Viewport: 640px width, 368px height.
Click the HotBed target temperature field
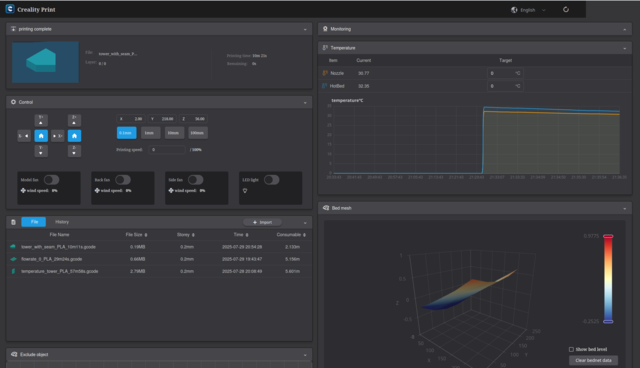tap(505, 86)
